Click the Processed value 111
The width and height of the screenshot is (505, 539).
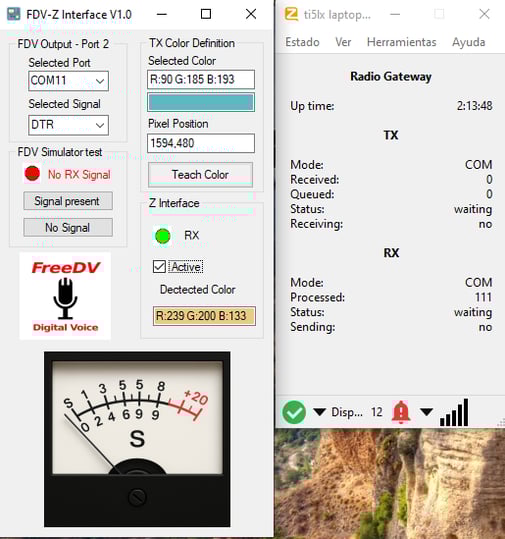pyautogui.click(x=483, y=297)
